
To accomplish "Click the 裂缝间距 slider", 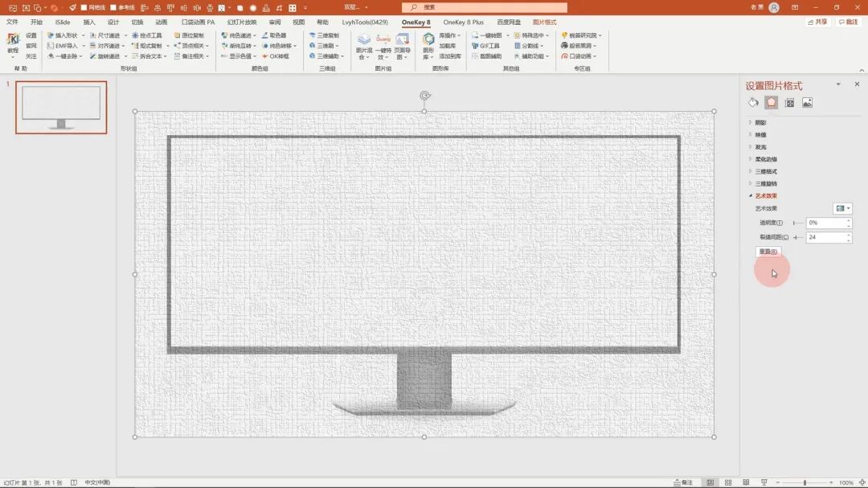I will point(797,237).
